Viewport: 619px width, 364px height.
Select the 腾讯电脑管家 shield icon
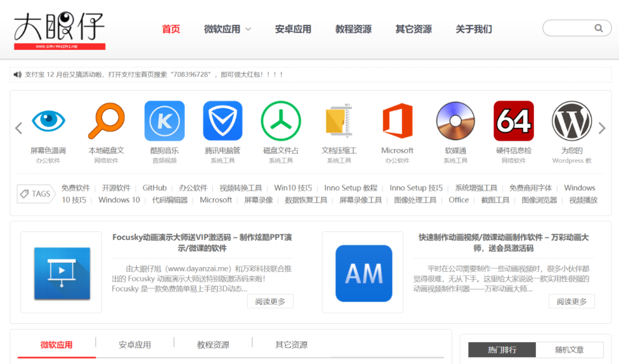tap(222, 121)
